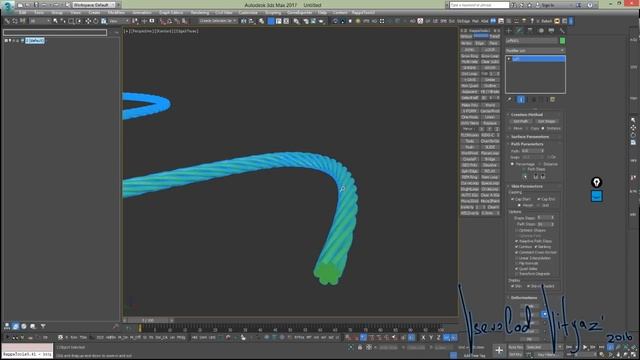Click the timeline time slider handle

pos(148,320)
